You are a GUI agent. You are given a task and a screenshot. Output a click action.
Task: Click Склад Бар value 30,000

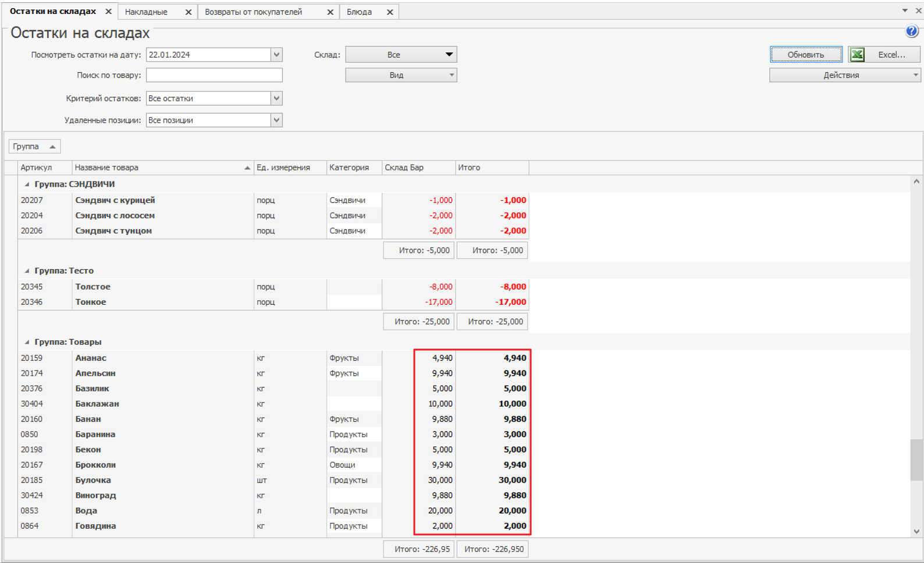(440, 480)
